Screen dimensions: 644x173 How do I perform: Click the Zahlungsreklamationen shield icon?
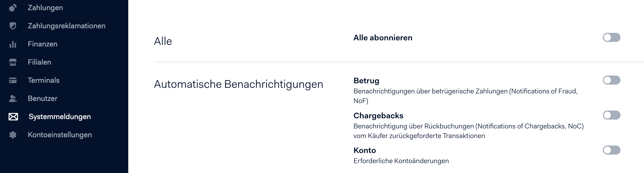(13, 26)
